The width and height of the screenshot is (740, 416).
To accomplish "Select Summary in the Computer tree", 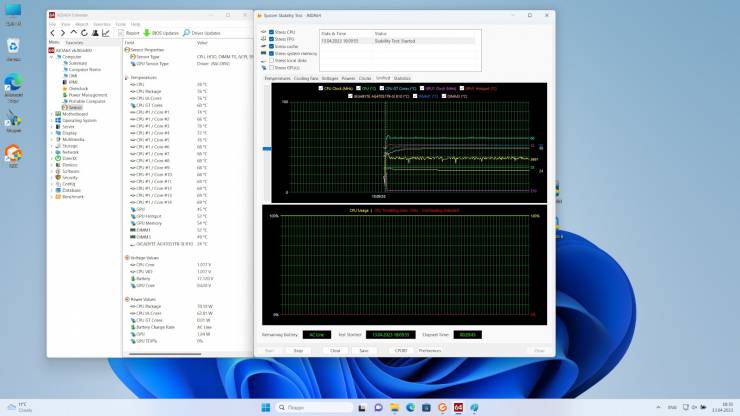I will (x=78, y=63).
